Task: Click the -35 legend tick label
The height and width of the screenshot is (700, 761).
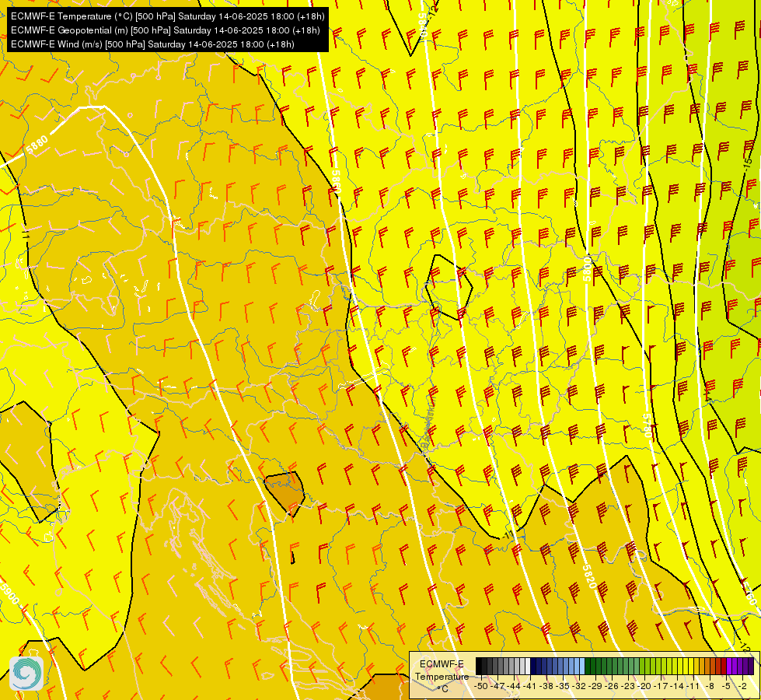Action: [563, 686]
